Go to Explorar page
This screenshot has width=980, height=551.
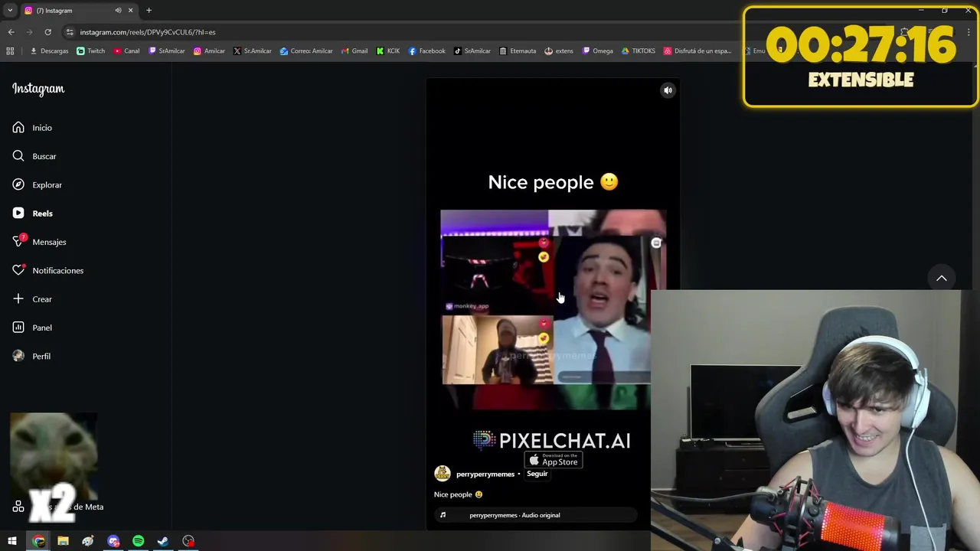pyautogui.click(x=37, y=184)
